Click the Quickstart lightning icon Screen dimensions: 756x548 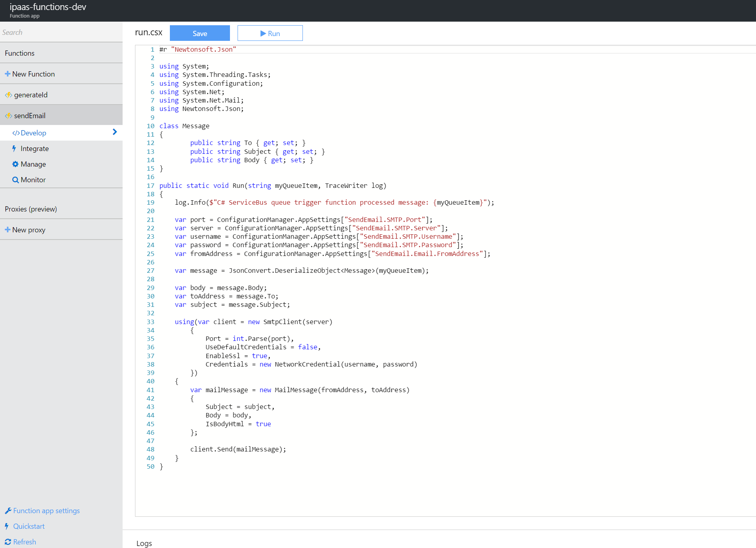coord(7,526)
